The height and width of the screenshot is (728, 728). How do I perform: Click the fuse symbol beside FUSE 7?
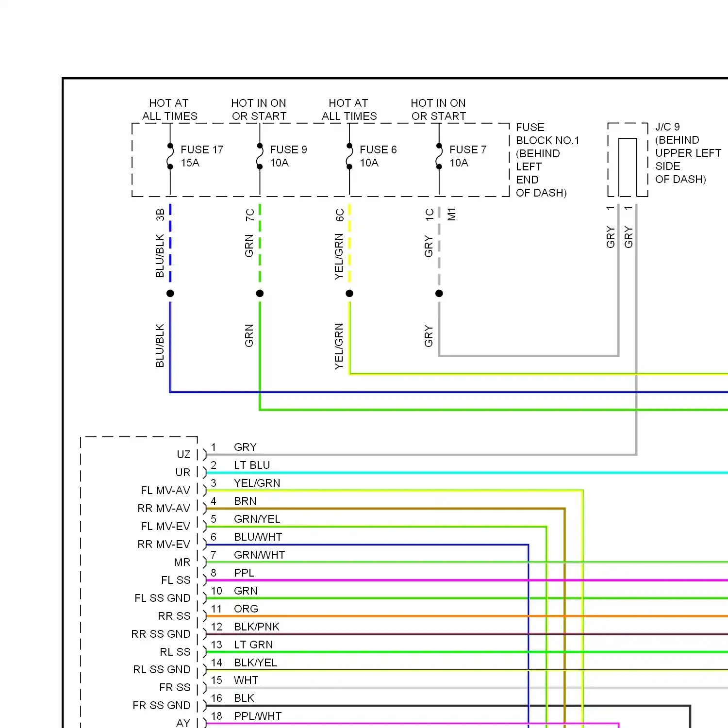[439, 156]
